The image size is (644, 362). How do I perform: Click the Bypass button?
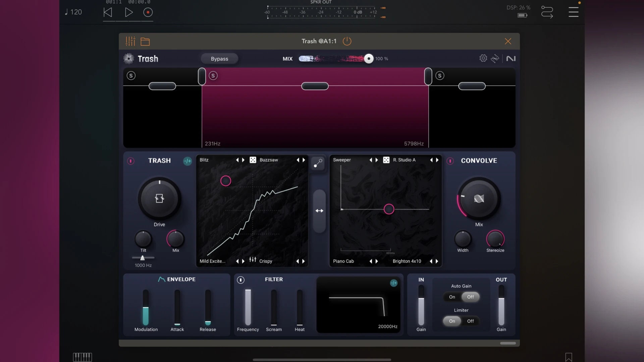219,59
